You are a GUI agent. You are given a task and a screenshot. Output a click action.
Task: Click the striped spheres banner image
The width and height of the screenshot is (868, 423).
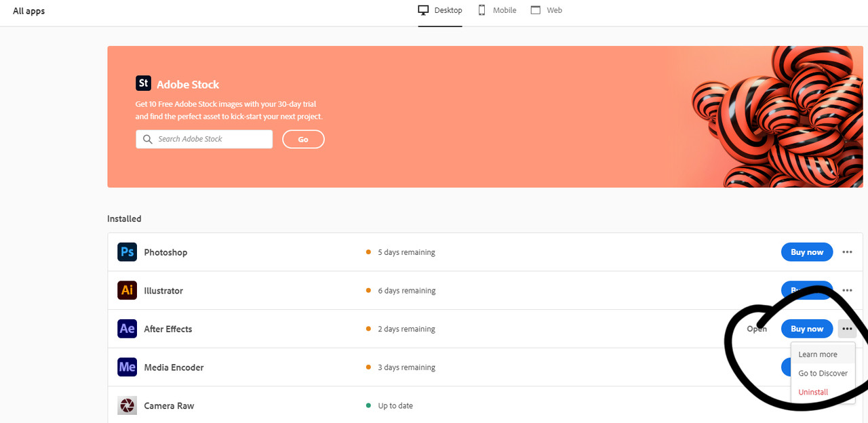[777, 117]
